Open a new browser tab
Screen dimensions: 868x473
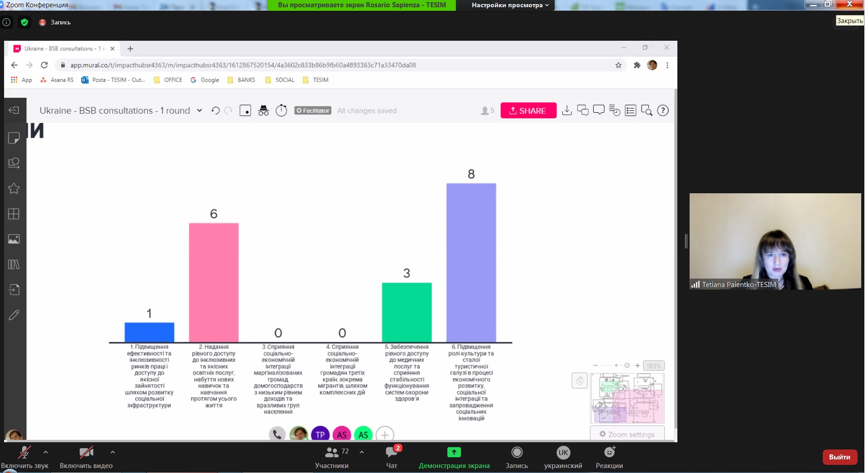pyautogui.click(x=130, y=48)
